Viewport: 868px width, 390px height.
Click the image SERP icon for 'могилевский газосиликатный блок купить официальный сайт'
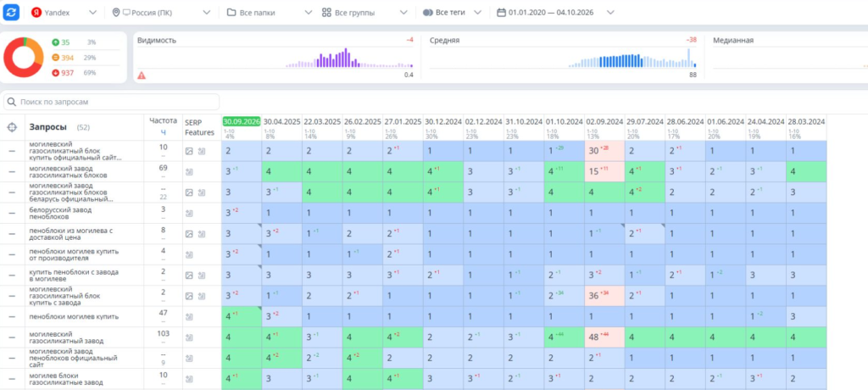[189, 151]
